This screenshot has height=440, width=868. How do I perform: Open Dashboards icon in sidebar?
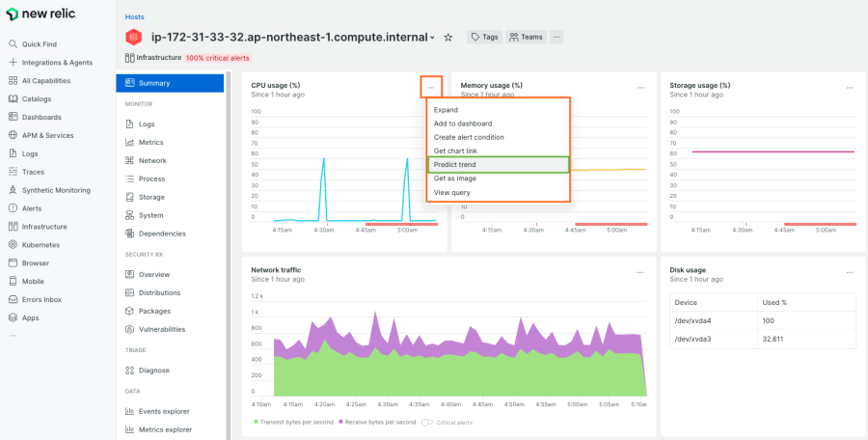13,117
